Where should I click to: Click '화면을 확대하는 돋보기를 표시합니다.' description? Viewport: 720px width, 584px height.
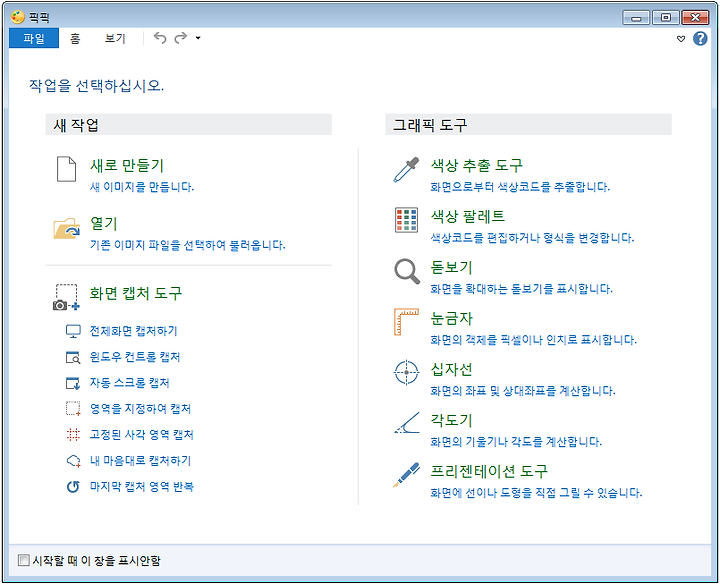(x=521, y=289)
